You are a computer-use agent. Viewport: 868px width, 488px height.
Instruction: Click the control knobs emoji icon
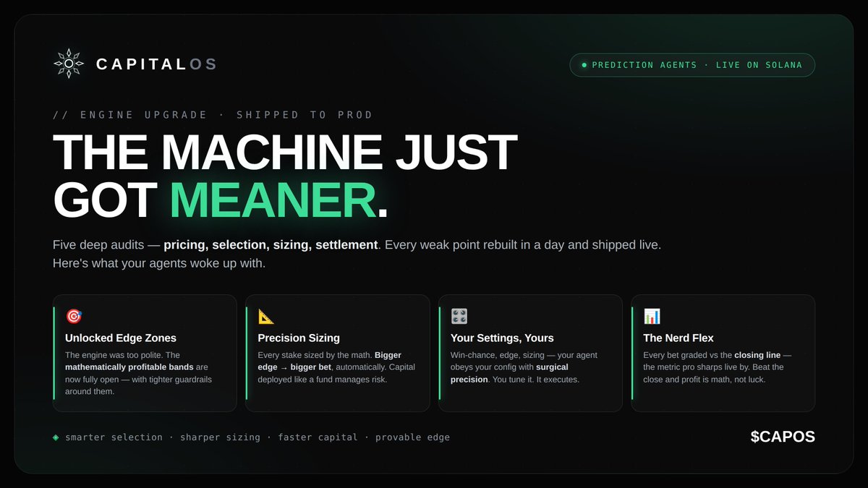pos(459,317)
